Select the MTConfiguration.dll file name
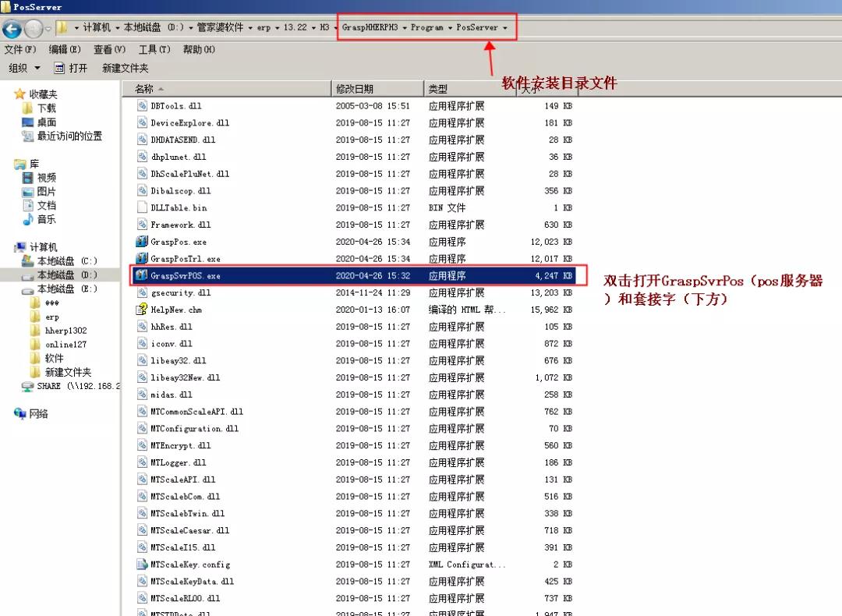The image size is (842, 616). coord(194,429)
